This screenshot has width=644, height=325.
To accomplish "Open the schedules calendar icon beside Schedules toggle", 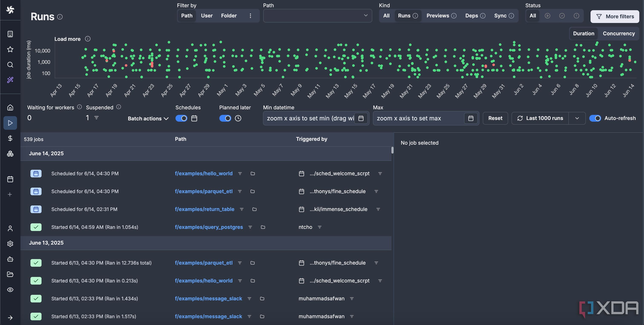I will (194, 118).
